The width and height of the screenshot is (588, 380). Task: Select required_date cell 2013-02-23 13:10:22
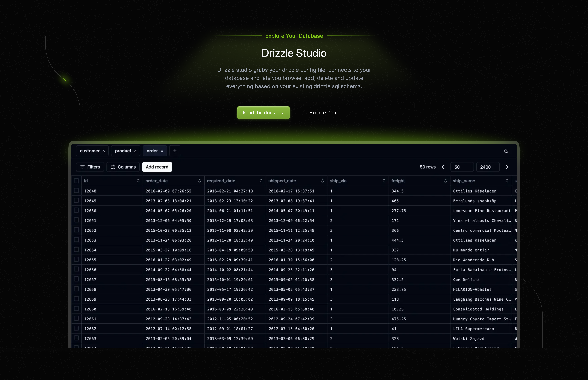click(235, 201)
